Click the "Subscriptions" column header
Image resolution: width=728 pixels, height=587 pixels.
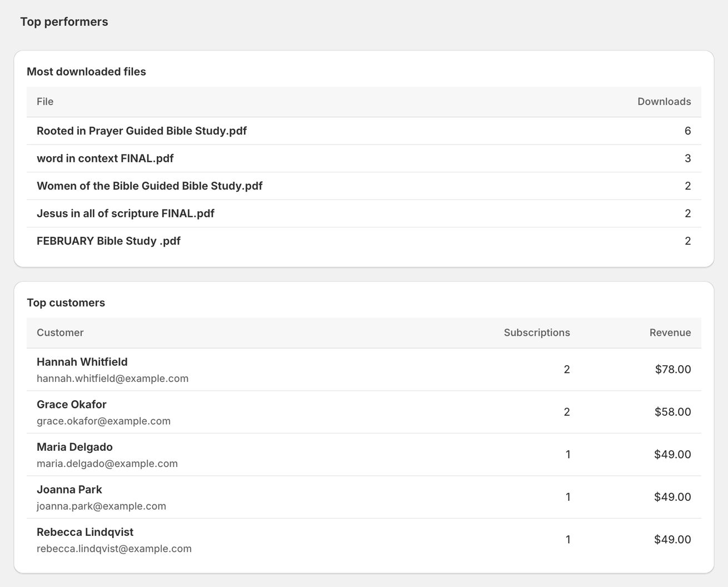[537, 333]
